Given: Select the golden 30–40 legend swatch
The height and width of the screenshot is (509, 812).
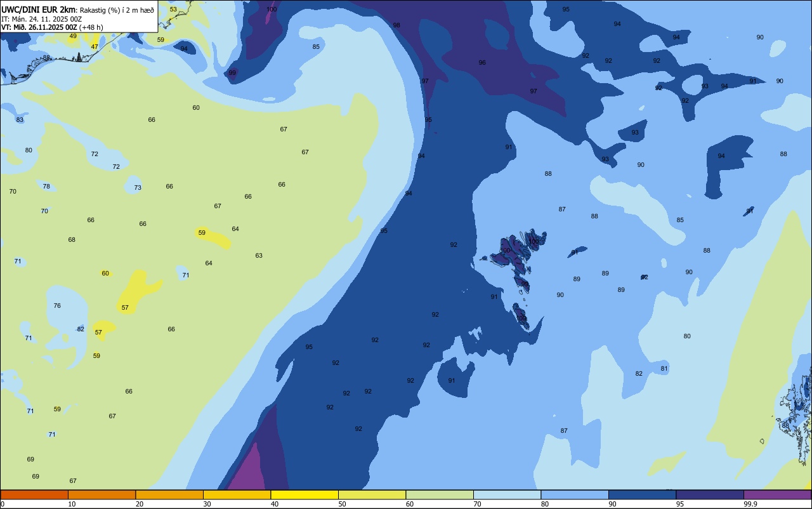Looking at the screenshot, I should [237, 494].
